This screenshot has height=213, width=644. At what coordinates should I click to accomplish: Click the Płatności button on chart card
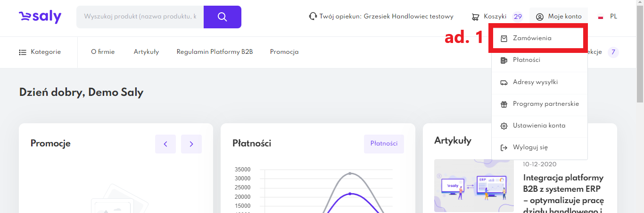coord(384,144)
